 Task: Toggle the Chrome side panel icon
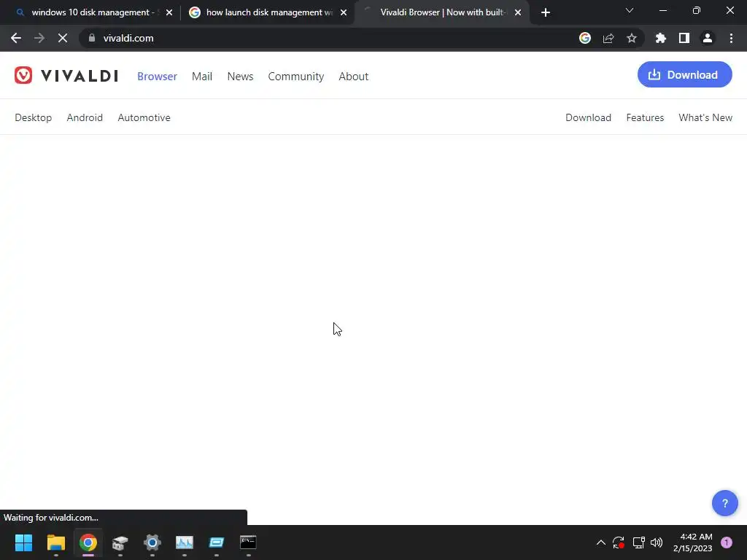(684, 38)
